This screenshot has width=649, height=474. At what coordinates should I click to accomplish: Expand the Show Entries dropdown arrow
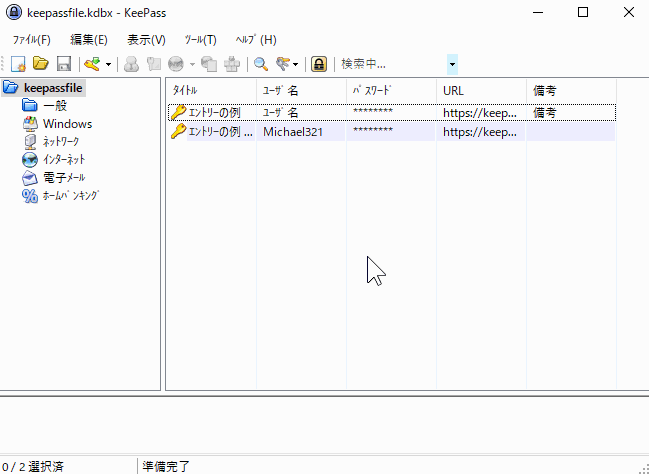[296, 65]
